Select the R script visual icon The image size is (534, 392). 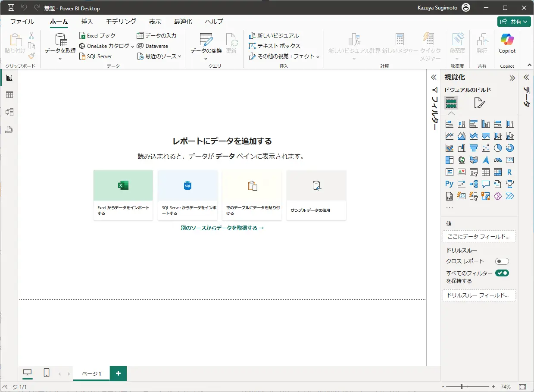pyautogui.click(x=509, y=172)
